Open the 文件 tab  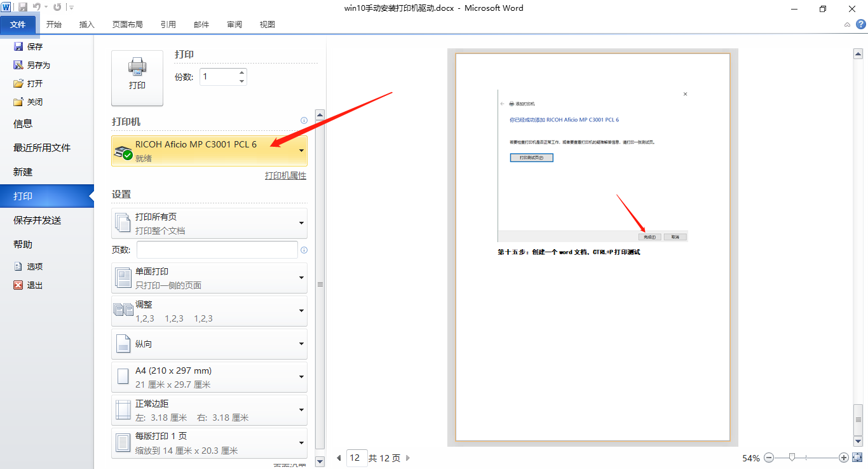click(x=18, y=24)
